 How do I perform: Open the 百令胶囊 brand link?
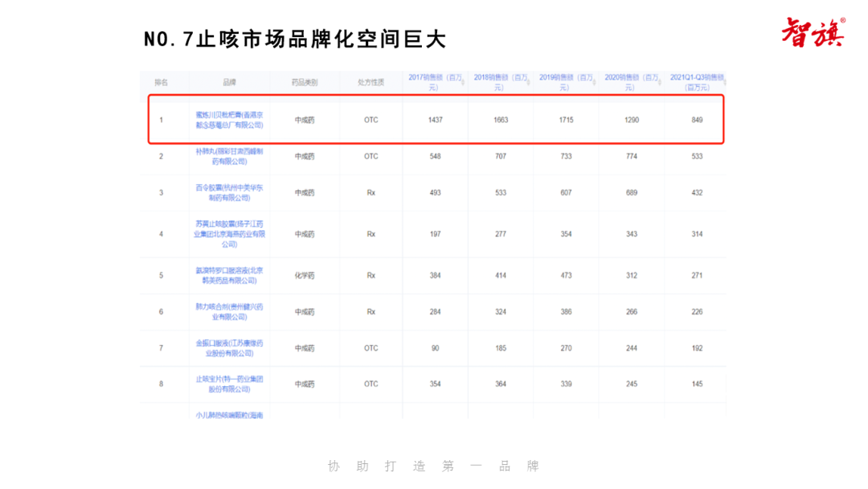click(x=229, y=192)
